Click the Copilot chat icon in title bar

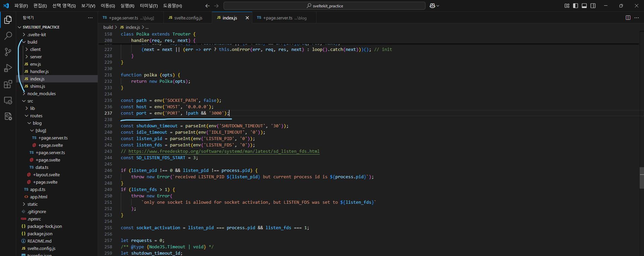pyautogui.click(x=433, y=6)
